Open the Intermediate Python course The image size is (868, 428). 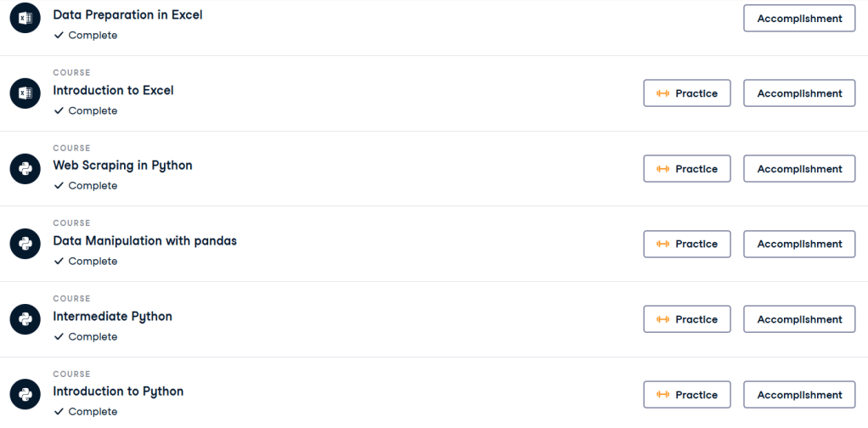[112, 316]
